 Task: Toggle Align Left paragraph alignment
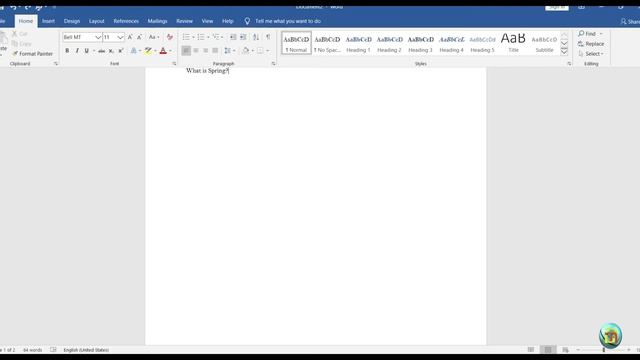coord(186,51)
